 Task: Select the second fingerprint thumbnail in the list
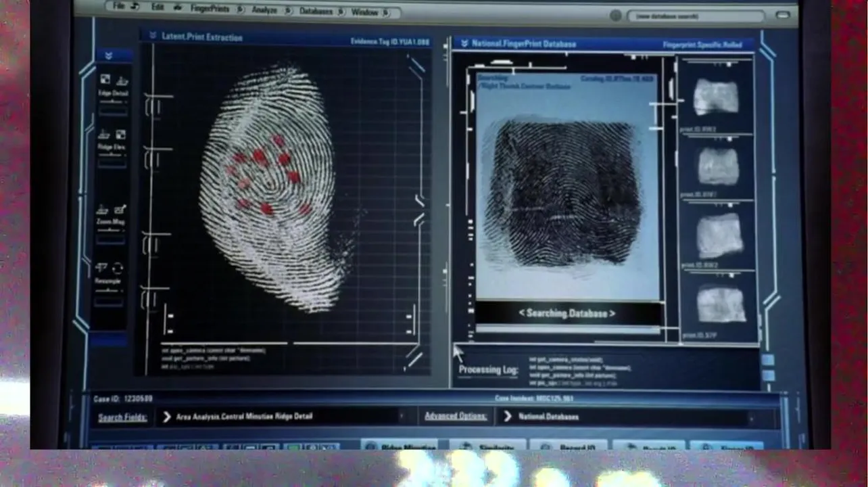pyautogui.click(x=718, y=166)
